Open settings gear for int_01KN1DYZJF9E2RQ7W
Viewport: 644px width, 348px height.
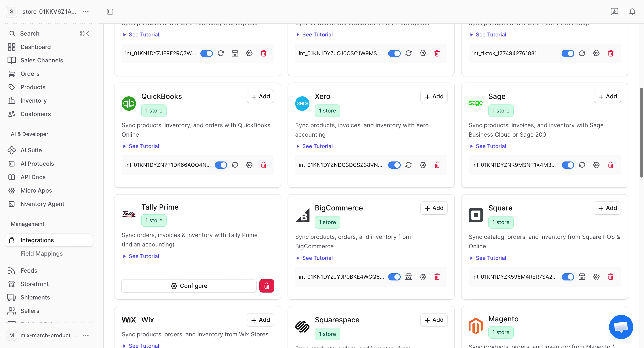click(x=249, y=53)
